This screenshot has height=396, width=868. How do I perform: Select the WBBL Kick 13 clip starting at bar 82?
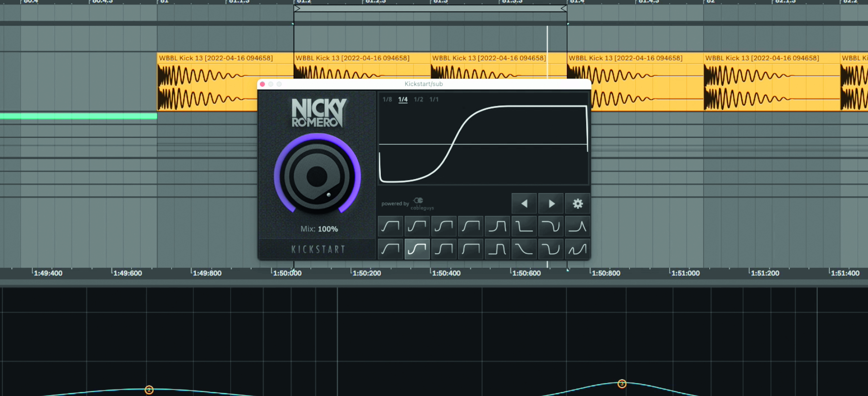click(772, 82)
